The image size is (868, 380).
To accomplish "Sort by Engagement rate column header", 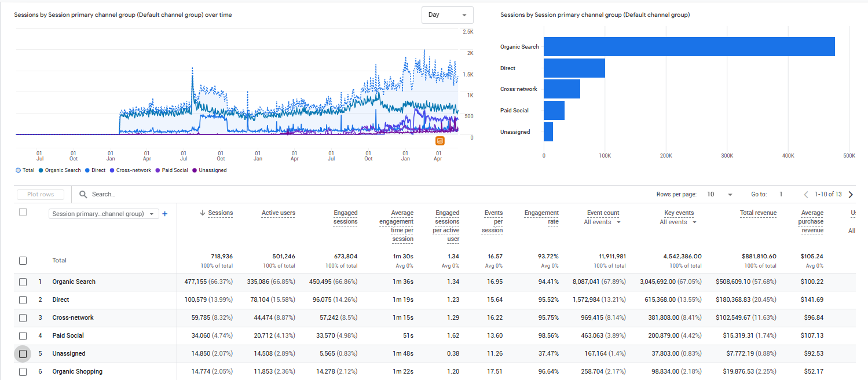I will 541,217.
